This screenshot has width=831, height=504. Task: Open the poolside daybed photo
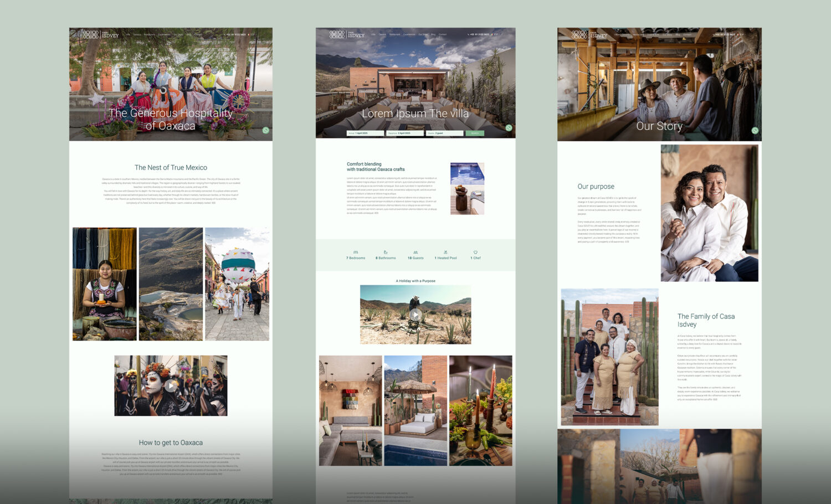pos(416,410)
